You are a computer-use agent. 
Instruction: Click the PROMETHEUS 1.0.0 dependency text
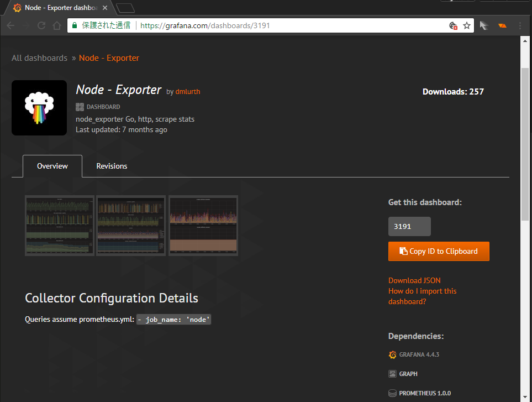[x=425, y=393]
